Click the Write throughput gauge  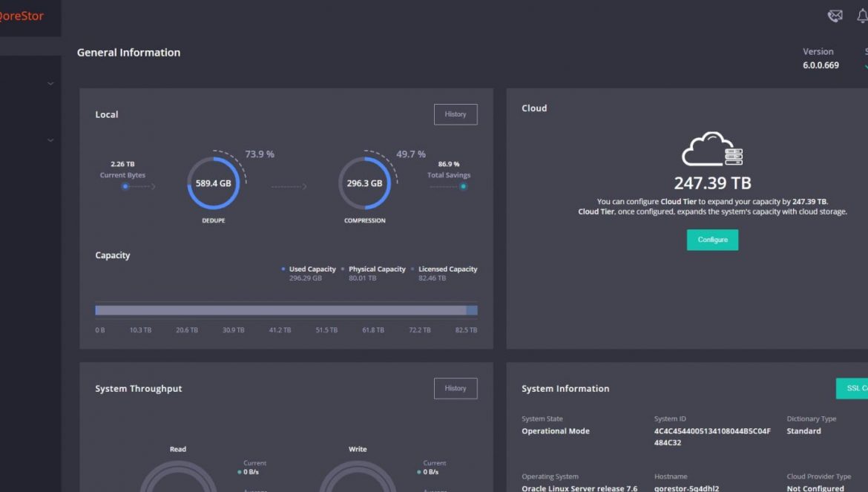click(358, 477)
